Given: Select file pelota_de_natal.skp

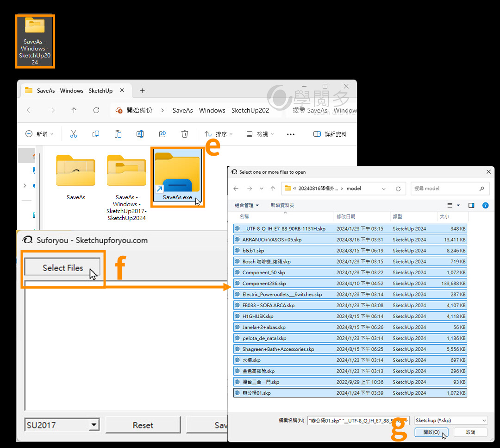Looking at the screenshot, I should click(350, 338).
